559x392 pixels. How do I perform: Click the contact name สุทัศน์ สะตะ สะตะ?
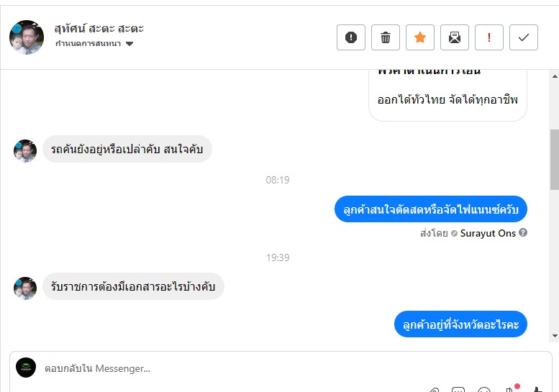pyautogui.click(x=99, y=29)
